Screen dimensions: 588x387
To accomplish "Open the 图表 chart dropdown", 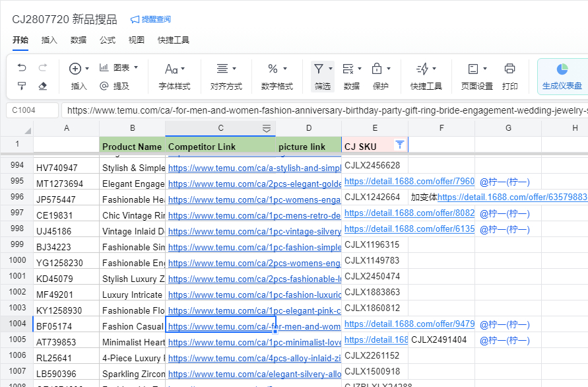I will [119, 68].
